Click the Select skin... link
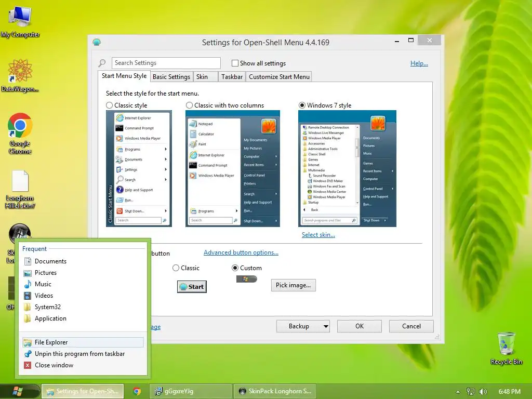The height and width of the screenshot is (399, 532). point(318,235)
